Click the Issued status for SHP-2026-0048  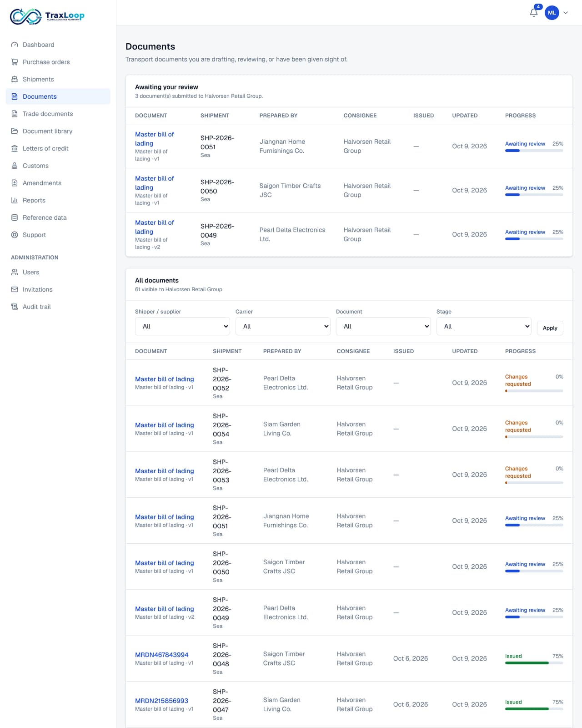pos(513,656)
